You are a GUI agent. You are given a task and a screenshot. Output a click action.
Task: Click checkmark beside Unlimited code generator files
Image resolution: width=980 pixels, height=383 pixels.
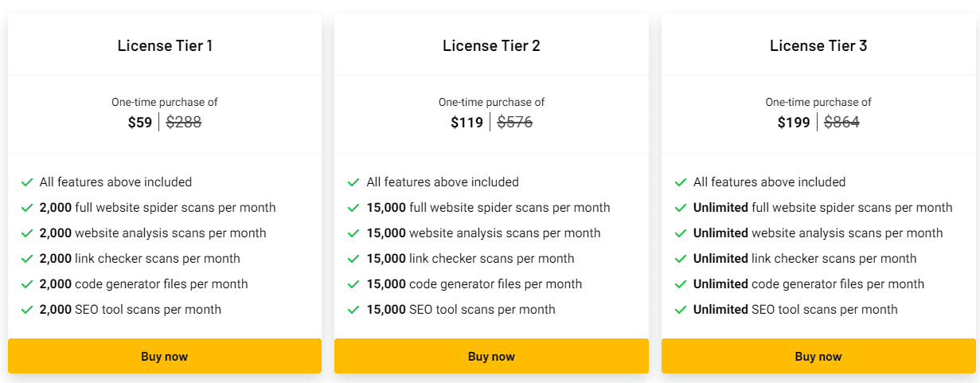(x=681, y=284)
